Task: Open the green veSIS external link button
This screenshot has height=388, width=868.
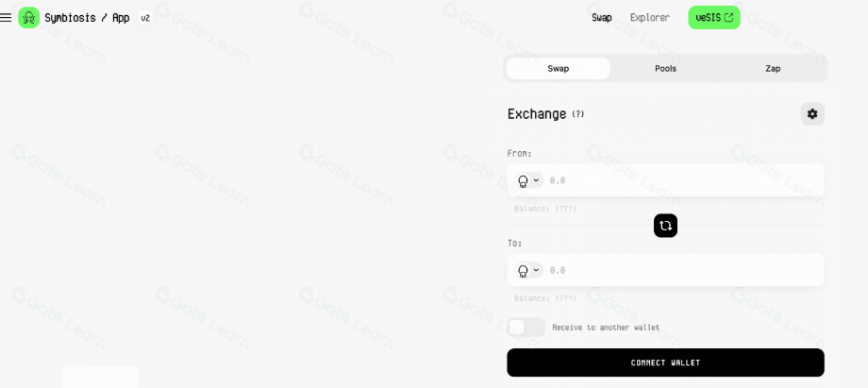Action: tap(714, 17)
